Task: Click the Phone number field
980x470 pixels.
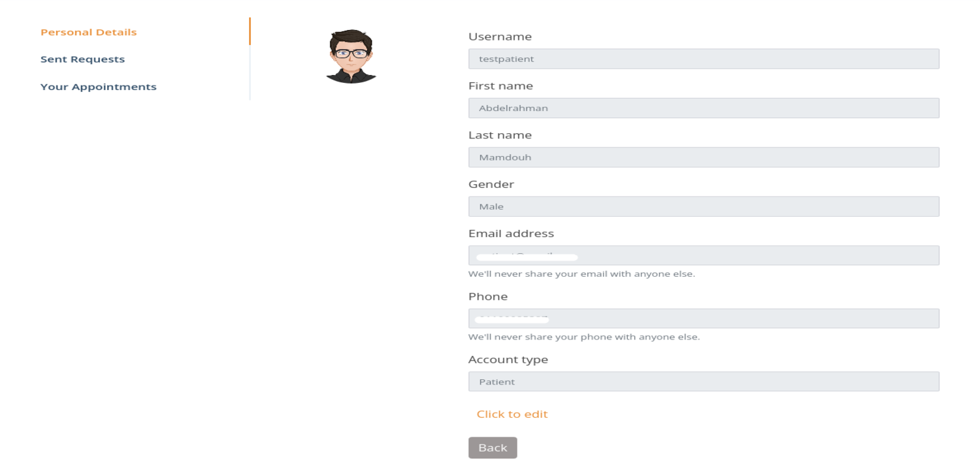Action: click(x=704, y=319)
